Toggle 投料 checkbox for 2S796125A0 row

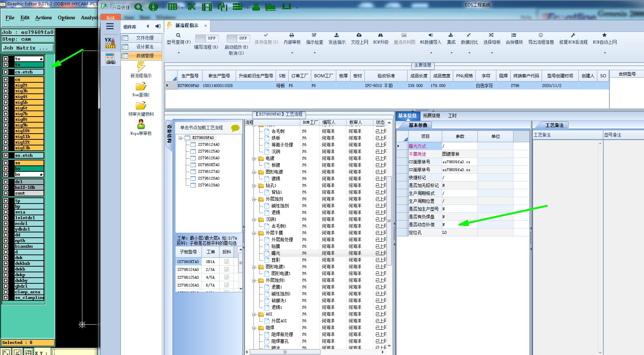226,277
